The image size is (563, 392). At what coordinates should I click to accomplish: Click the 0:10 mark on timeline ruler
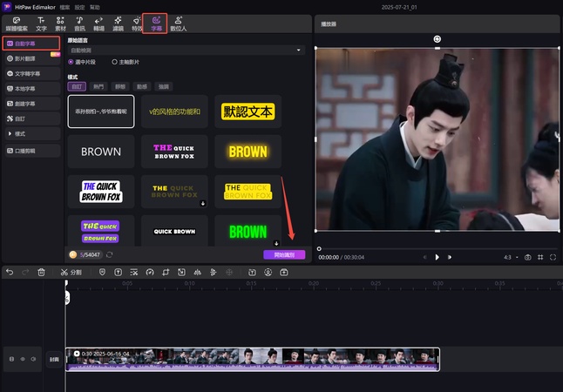[x=190, y=283]
